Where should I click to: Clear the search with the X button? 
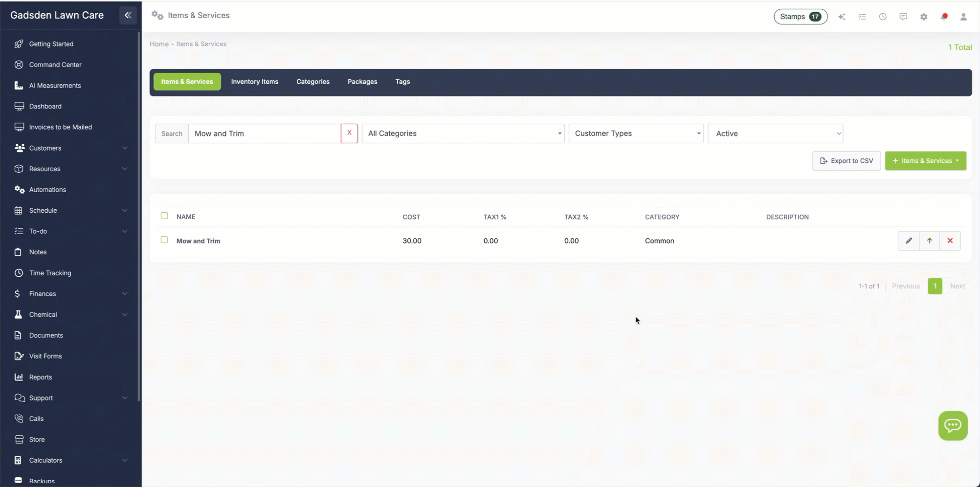[349, 133]
